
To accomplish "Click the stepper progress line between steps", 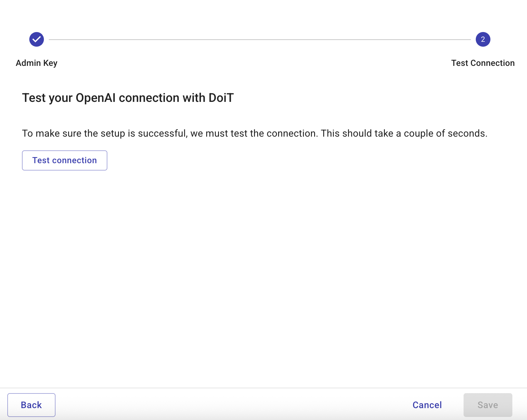I will (259, 39).
